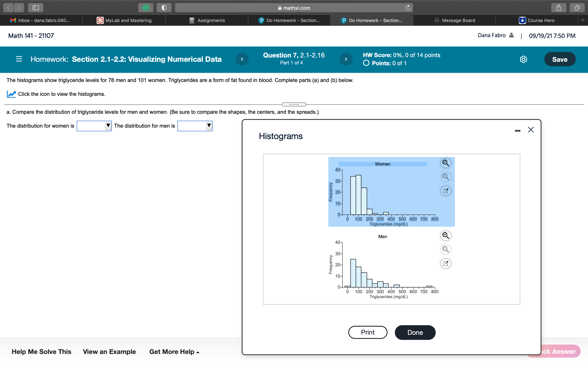Open the settings gear icon
Image resolution: width=588 pixels, height=367 pixels.
523,59
